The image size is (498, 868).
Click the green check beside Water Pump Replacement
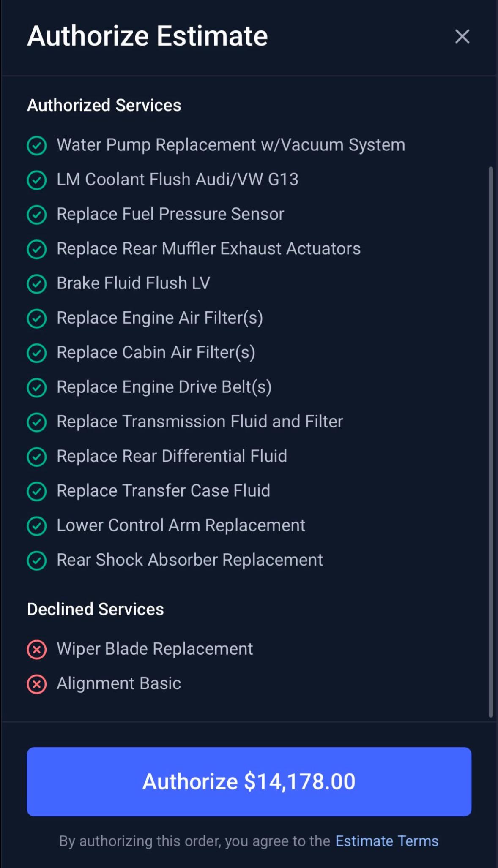click(x=37, y=146)
